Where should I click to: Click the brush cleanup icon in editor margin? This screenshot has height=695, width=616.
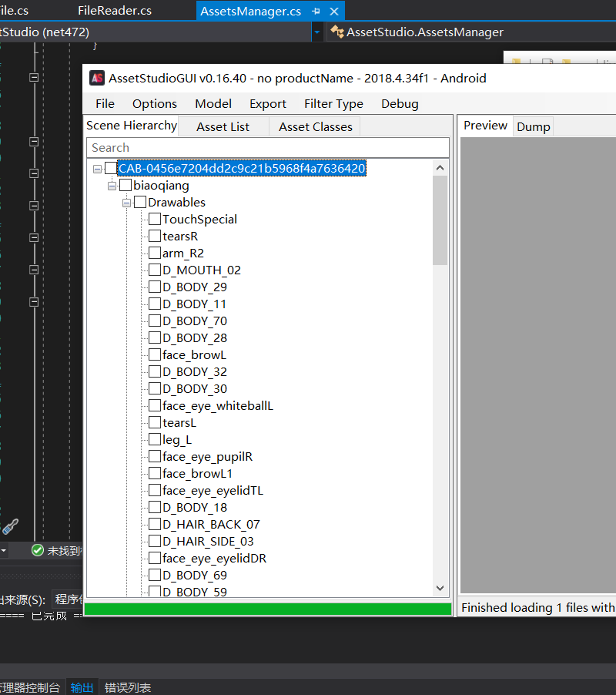click(x=11, y=526)
